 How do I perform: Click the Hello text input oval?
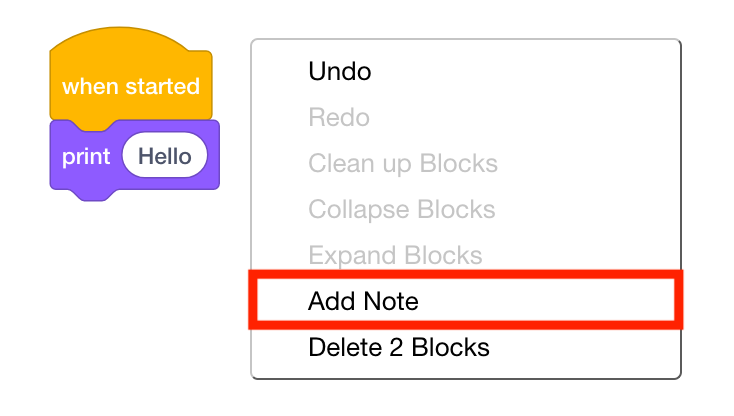pos(164,157)
